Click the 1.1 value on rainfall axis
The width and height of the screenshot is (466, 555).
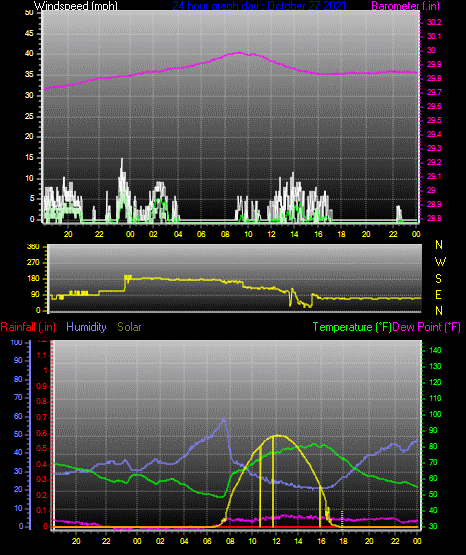point(41,355)
